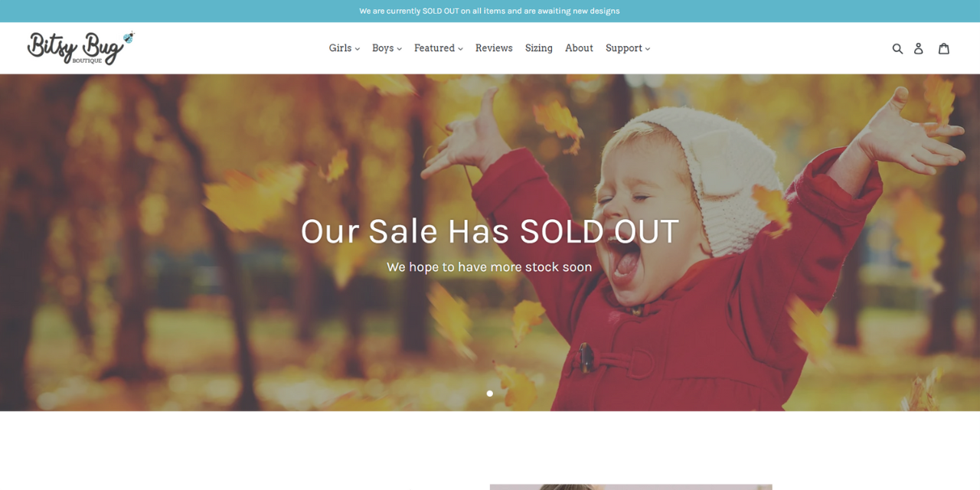
Task: Click the chevron beside Girls
Action: [x=358, y=49]
